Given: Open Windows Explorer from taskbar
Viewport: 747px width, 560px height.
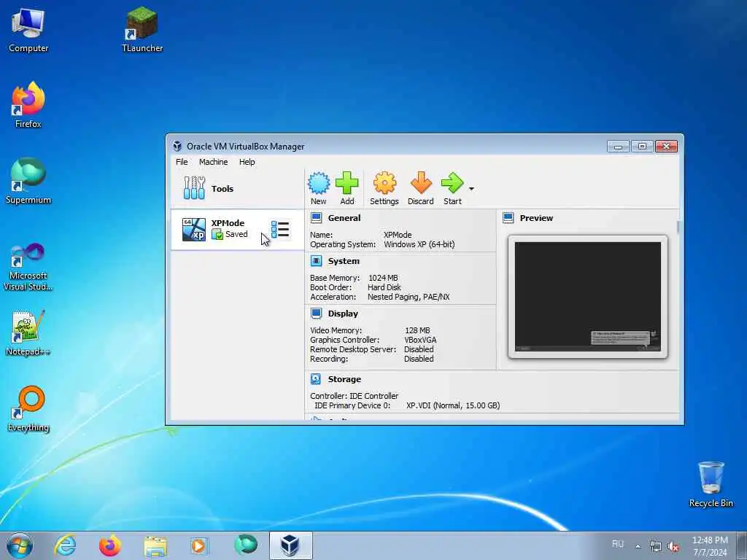Looking at the screenshot, I should click(x=155, y=545).
